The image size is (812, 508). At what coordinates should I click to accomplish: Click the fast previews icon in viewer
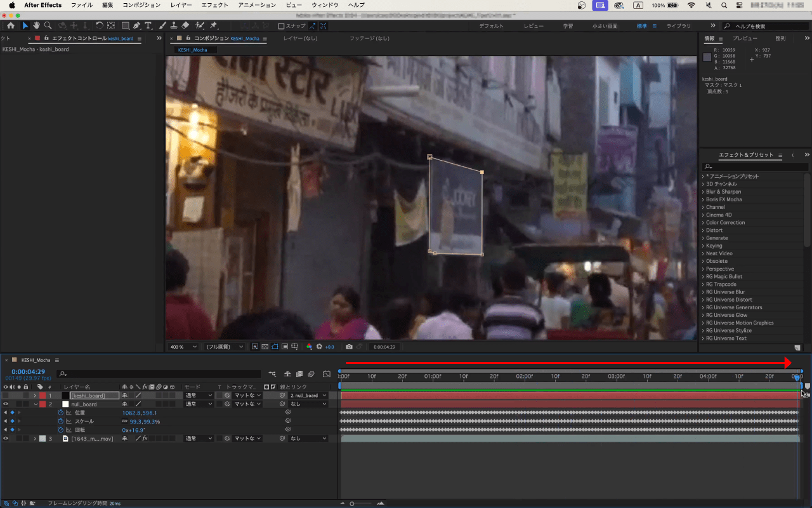254,347
